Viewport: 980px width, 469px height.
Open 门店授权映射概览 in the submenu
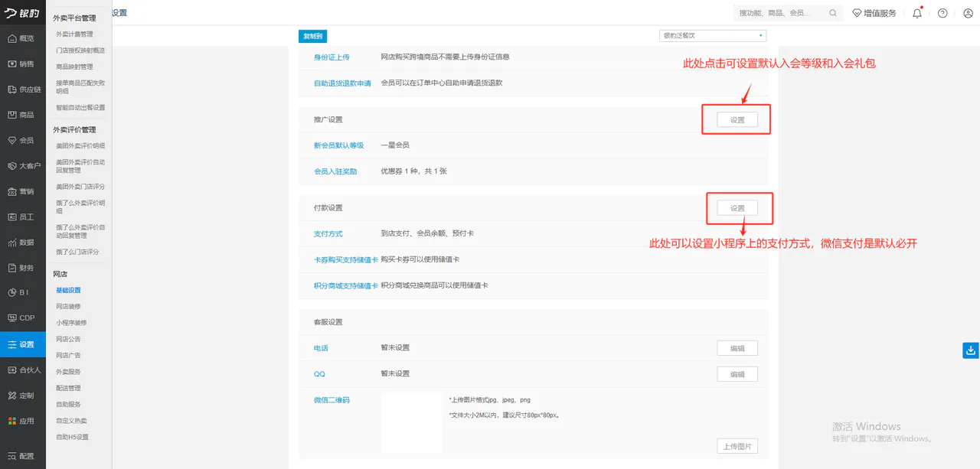point(80,50)
